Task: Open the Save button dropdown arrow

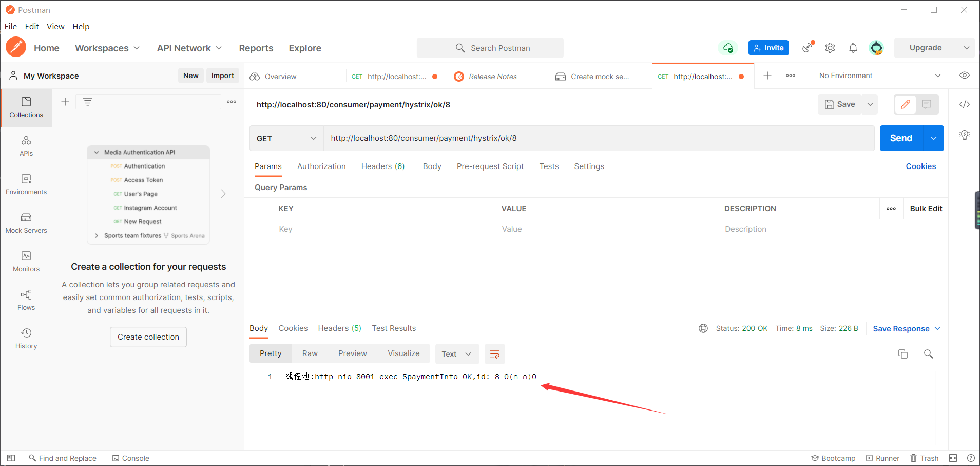Action: click(x=870, y=104)
